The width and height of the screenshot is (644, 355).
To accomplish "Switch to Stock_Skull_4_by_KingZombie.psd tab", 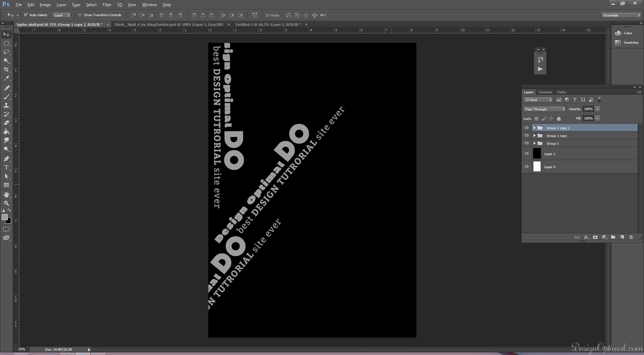I will click(169, 24).
